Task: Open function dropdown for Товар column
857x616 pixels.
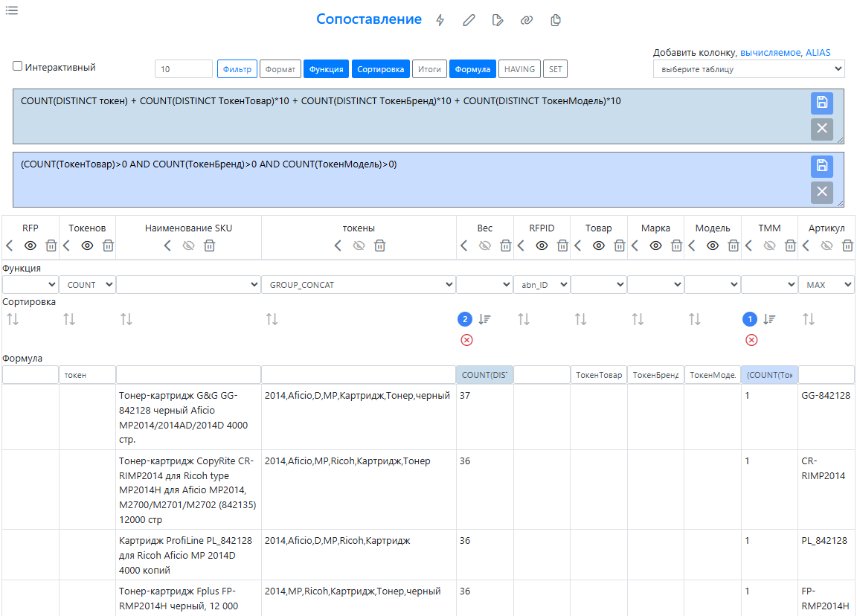Action: [x=598, y=285]
